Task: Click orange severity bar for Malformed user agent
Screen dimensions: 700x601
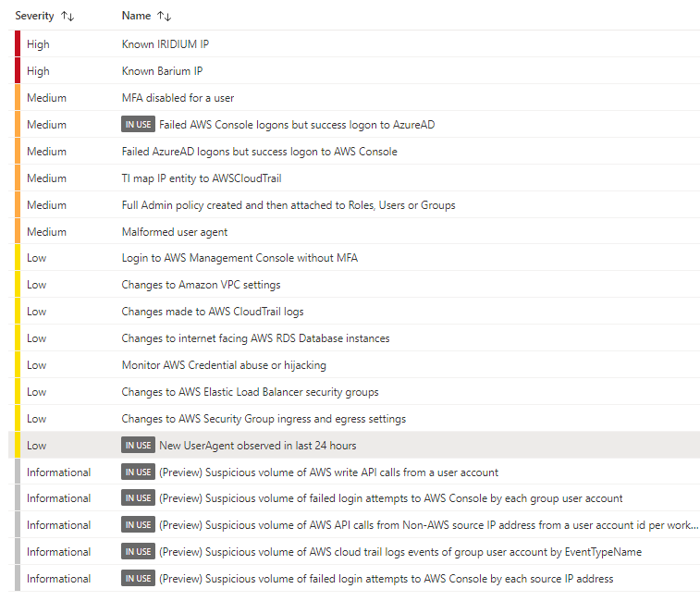Action: (x=18, y=231)
